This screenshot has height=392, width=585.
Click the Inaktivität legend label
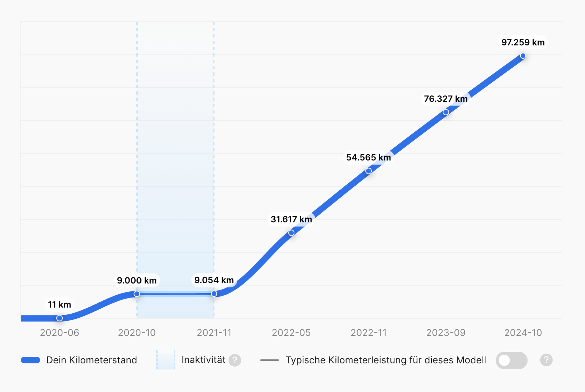pyautogui.click(x=203, y=360)
